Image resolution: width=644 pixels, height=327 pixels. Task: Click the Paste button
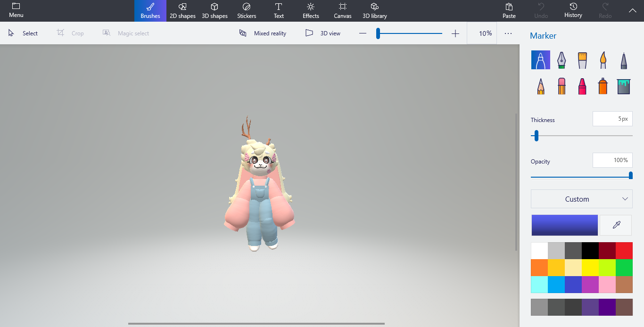[x=509, y=10]
